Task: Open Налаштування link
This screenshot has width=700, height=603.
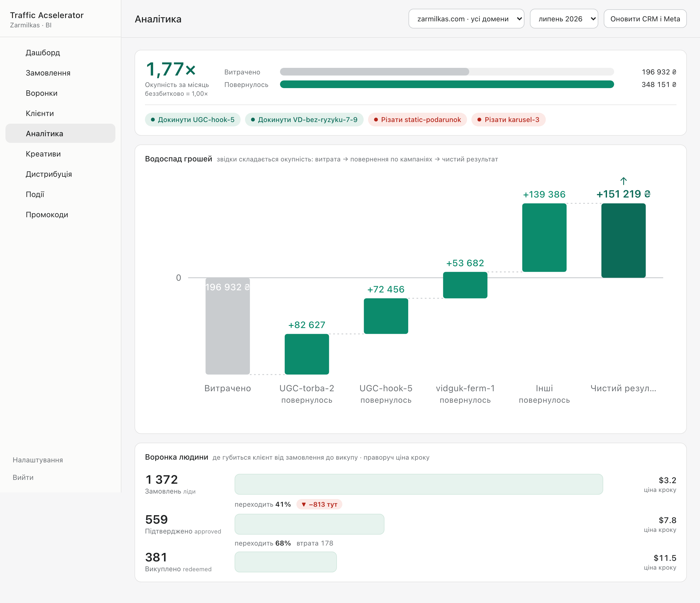Action: [38, 460]
